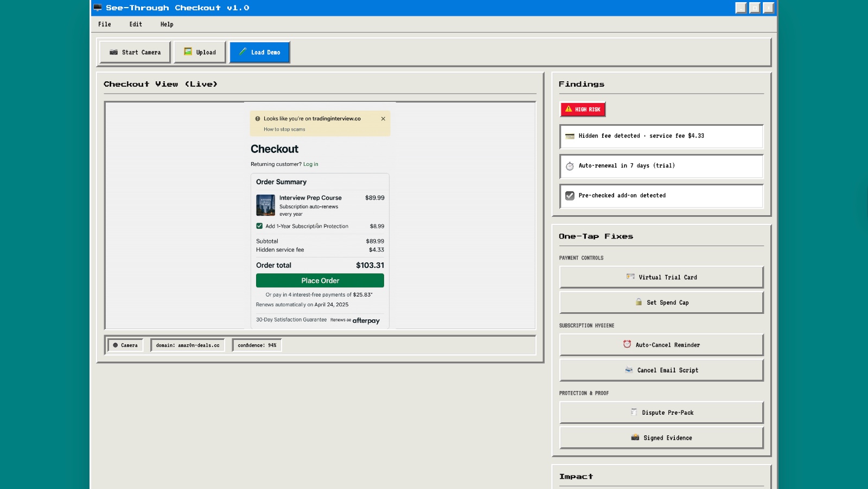Click the green Place Order button
868x489 pixels.
coord(320,280)
